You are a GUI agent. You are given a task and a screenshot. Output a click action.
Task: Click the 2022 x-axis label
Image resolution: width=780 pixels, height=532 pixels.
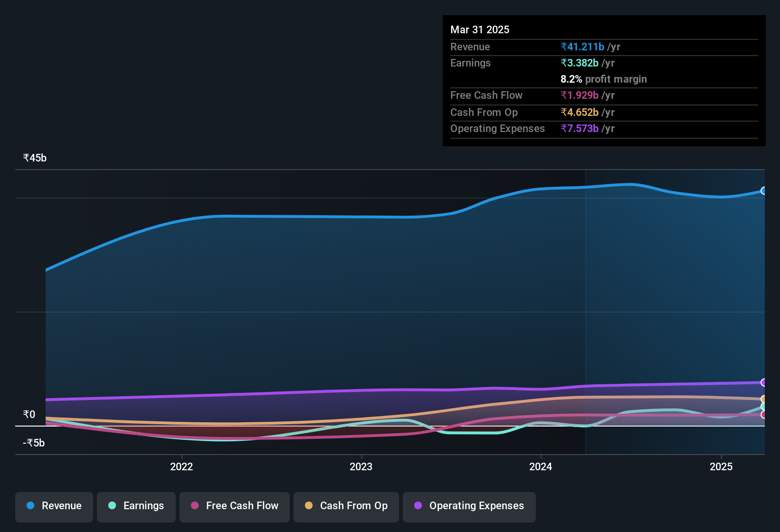pos(181,466)
